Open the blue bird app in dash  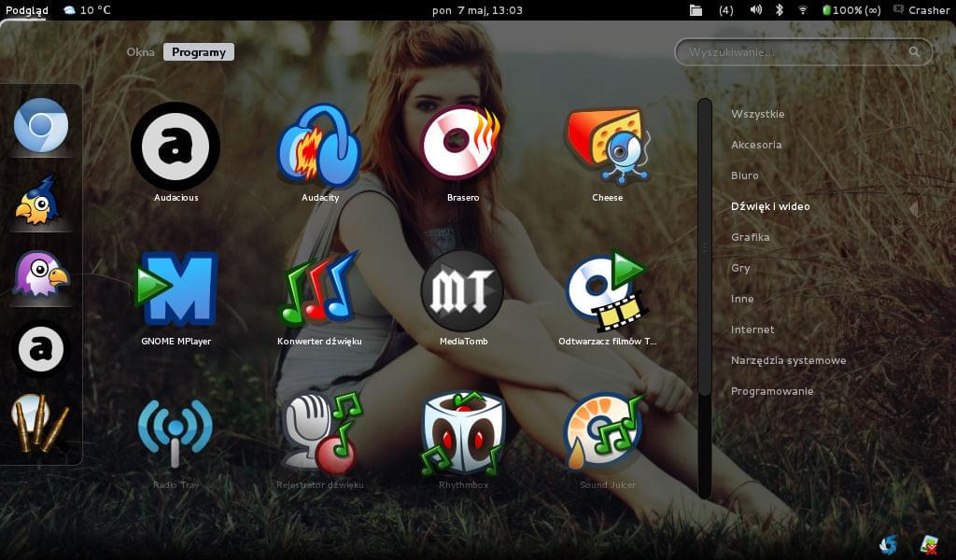tap(37, 201)
